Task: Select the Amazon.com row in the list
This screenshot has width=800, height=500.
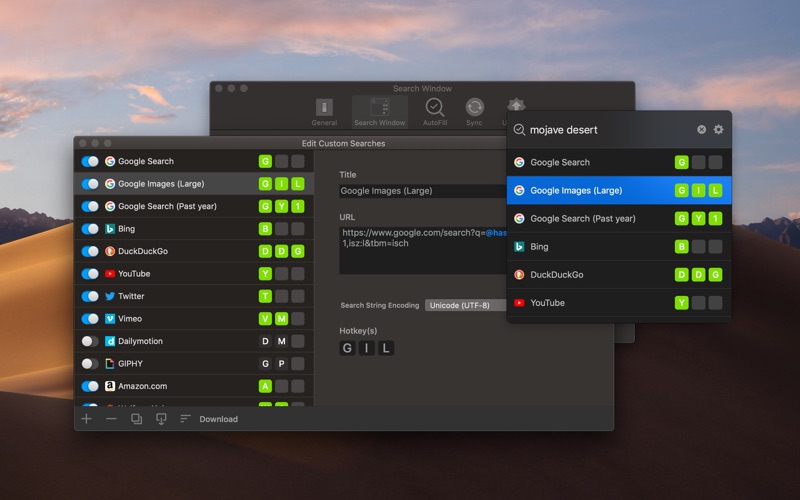Action: (194, 386)
